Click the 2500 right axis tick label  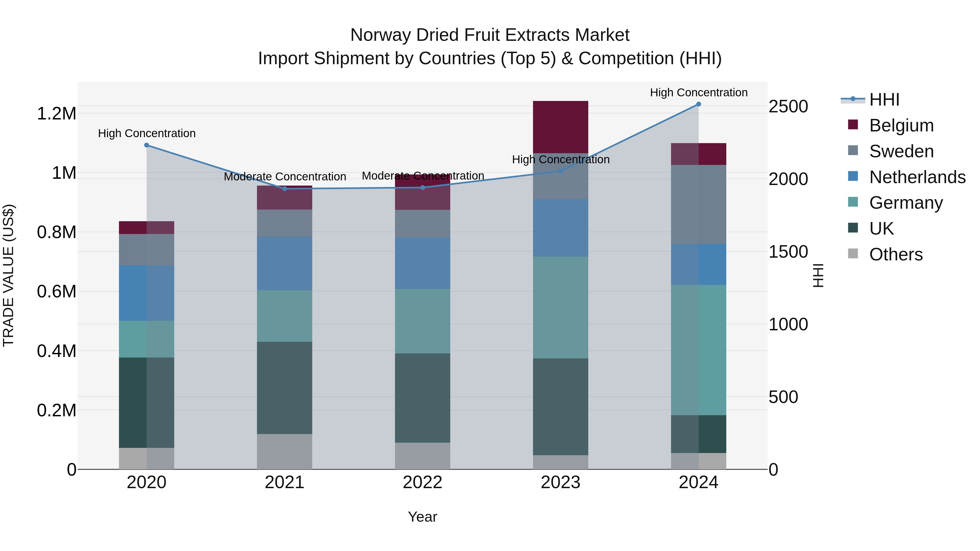tap(788, 106)
